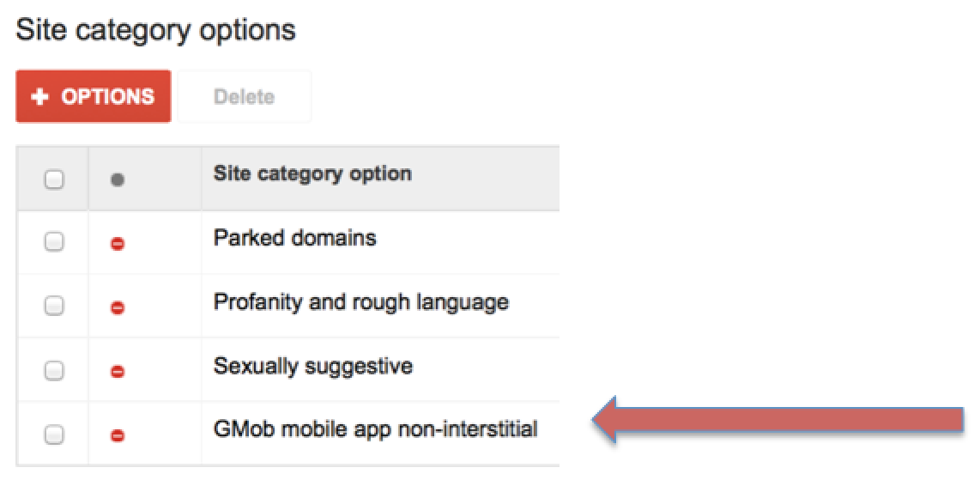Viewport: 980px width, 486px height.
Task: Toggle the select-all checkbox in header
Action: [x=54, y=179]
